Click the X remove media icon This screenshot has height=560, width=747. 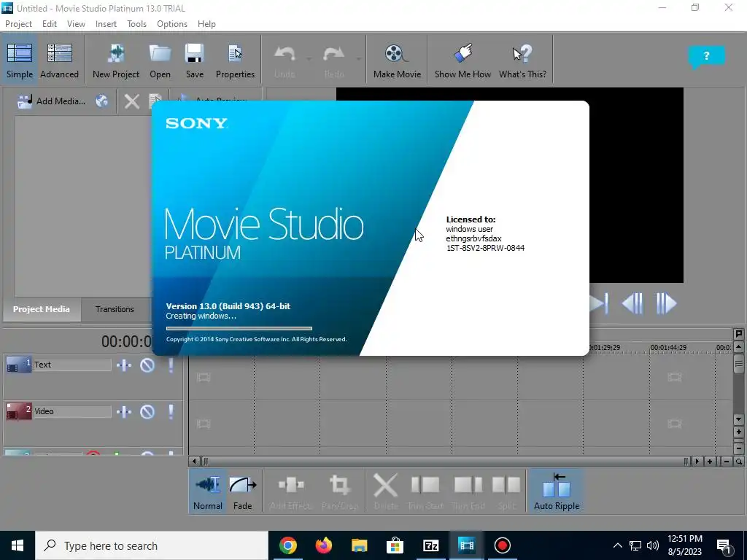pos(132,101)
